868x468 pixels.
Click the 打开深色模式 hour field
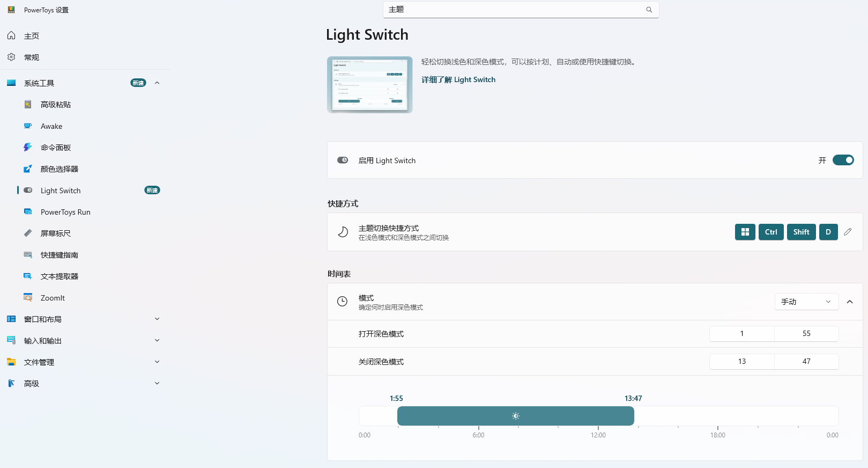pyautogui.click(x=741, y=334)
